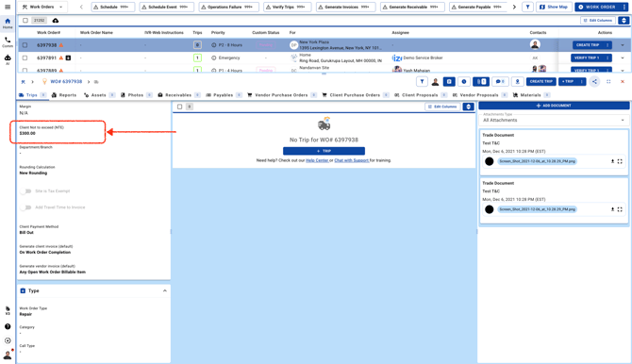632x364 pixels.
Task: Click Edit Columns in work orders table
Action: point(598,20)
